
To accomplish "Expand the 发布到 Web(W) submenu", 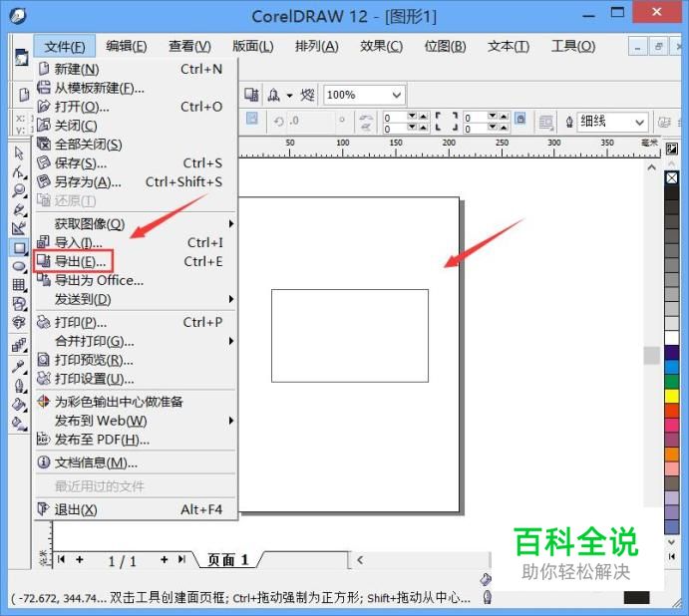I will [136, 421].
